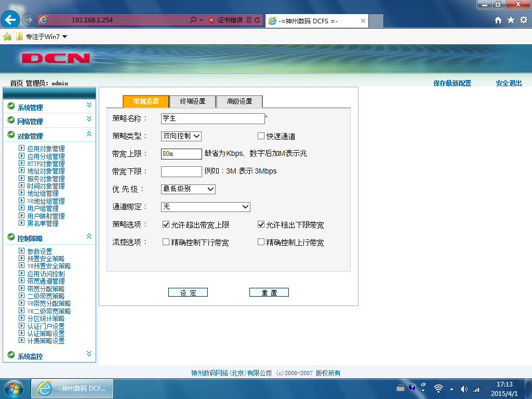This screenshot has height=399, width=532.
Task: Open the new blank browser tab
Action: click(x=376, y=21)
